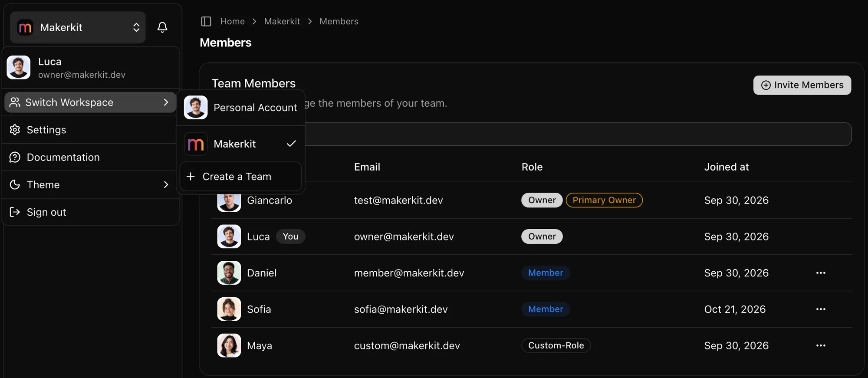Click Luca's Owner role badge
Screen dimensions: 868x378
click(542, 237)
